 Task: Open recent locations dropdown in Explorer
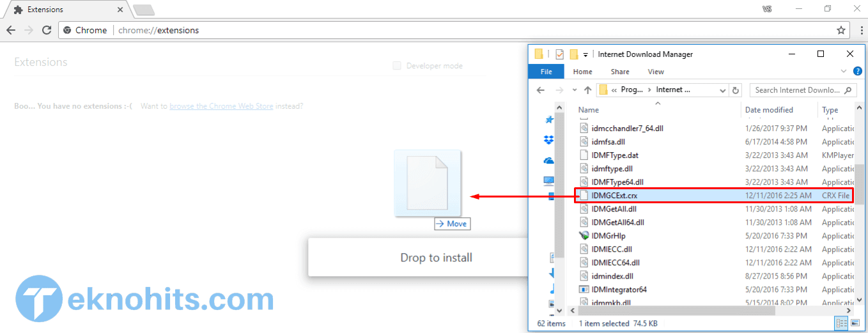(x=575, y=90)
